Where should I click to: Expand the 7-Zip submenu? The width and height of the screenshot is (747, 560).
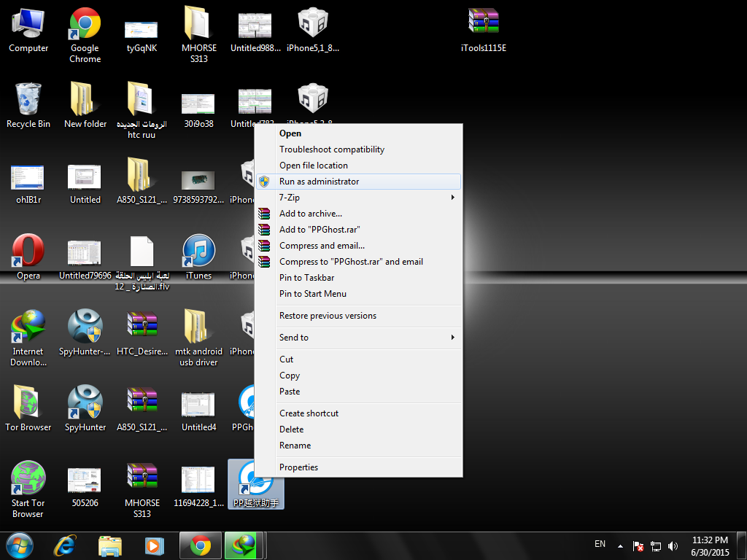359,198
